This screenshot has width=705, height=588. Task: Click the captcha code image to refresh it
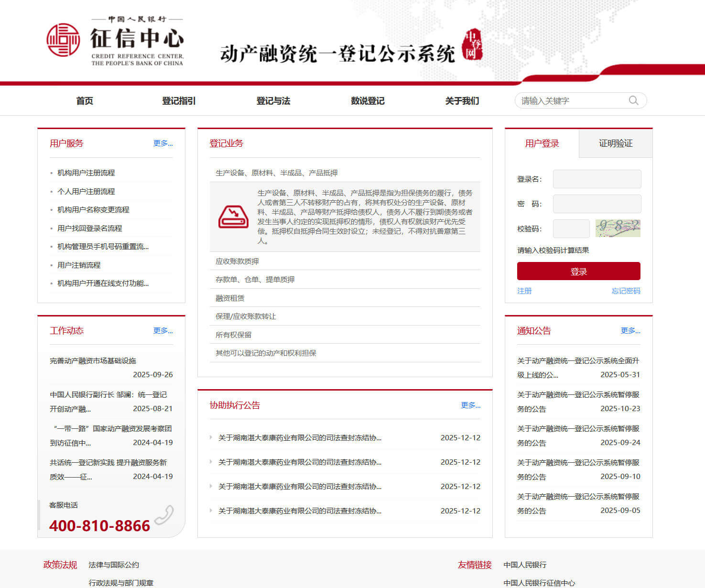(617, 229)
